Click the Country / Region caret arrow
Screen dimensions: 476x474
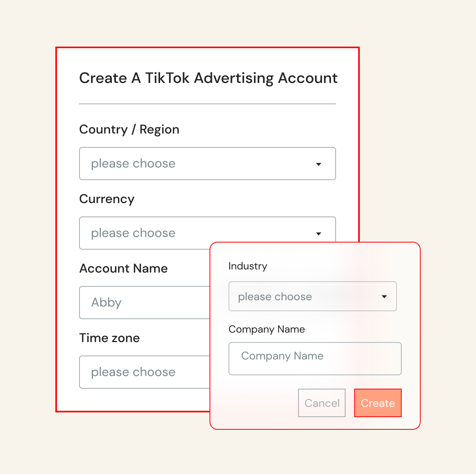click(319, 164)
